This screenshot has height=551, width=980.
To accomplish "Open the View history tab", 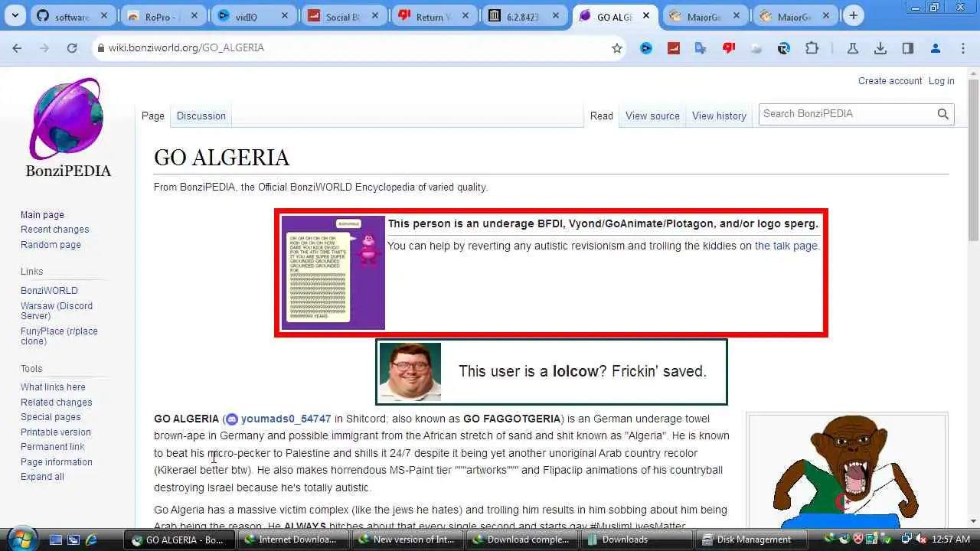I will 719,116.
